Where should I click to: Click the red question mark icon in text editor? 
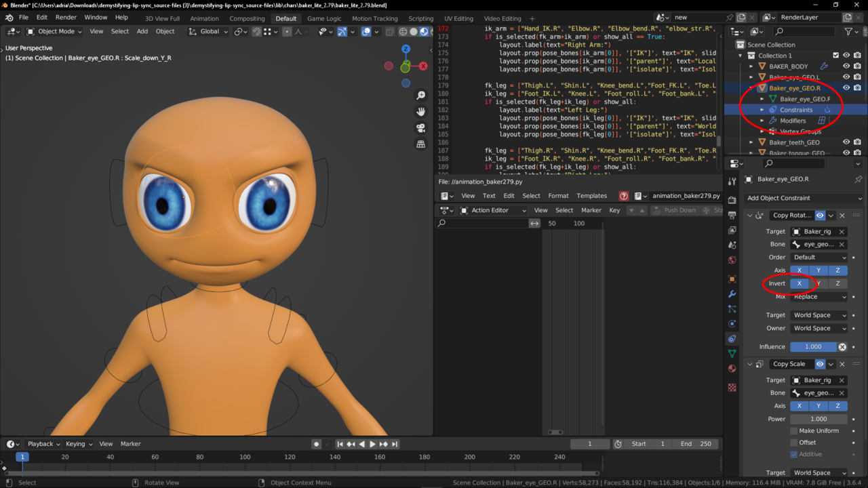pyautogui.click(x=623, y=196)
